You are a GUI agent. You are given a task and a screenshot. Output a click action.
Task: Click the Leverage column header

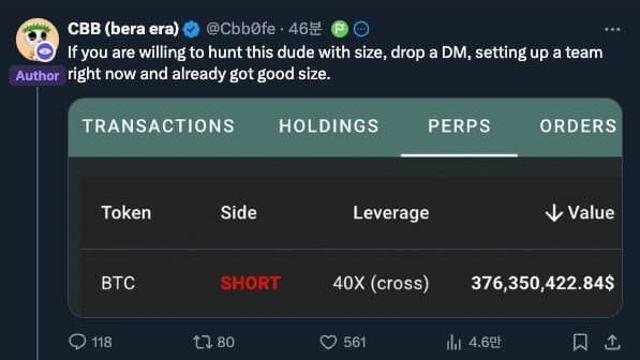pyautogui.click(x=391, y=213)
